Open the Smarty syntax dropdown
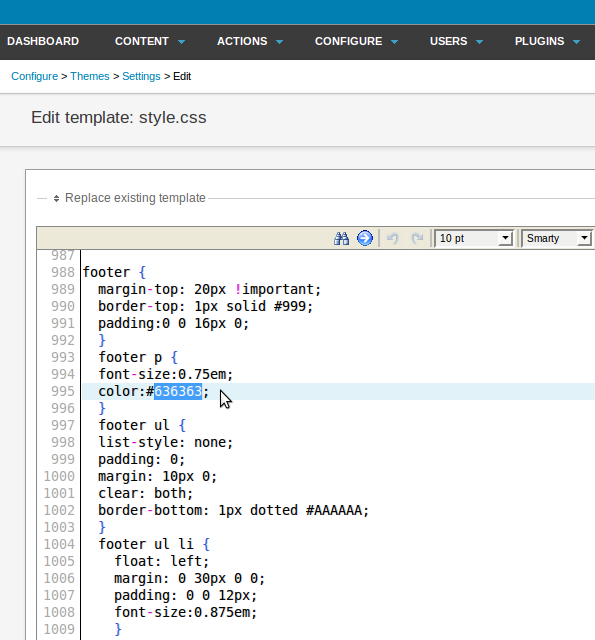The image size is (595, 640). coord(557,238)
